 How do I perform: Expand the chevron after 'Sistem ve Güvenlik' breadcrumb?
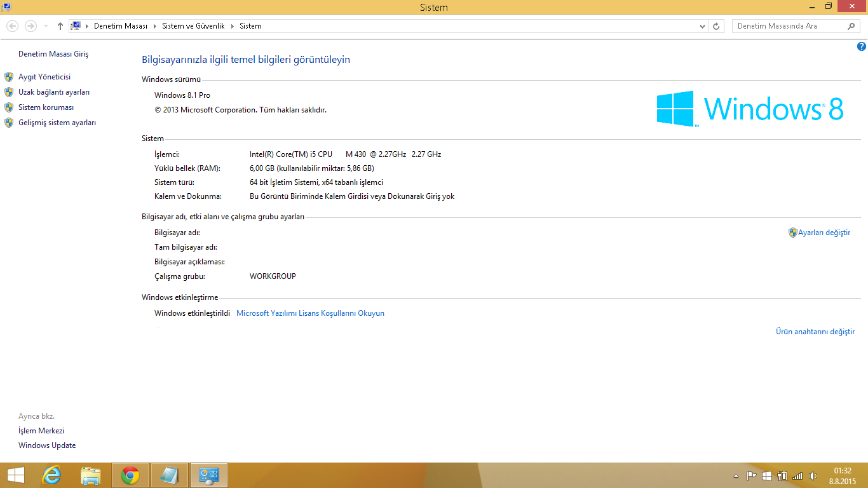pyautogui.click(x=232, y=26)
